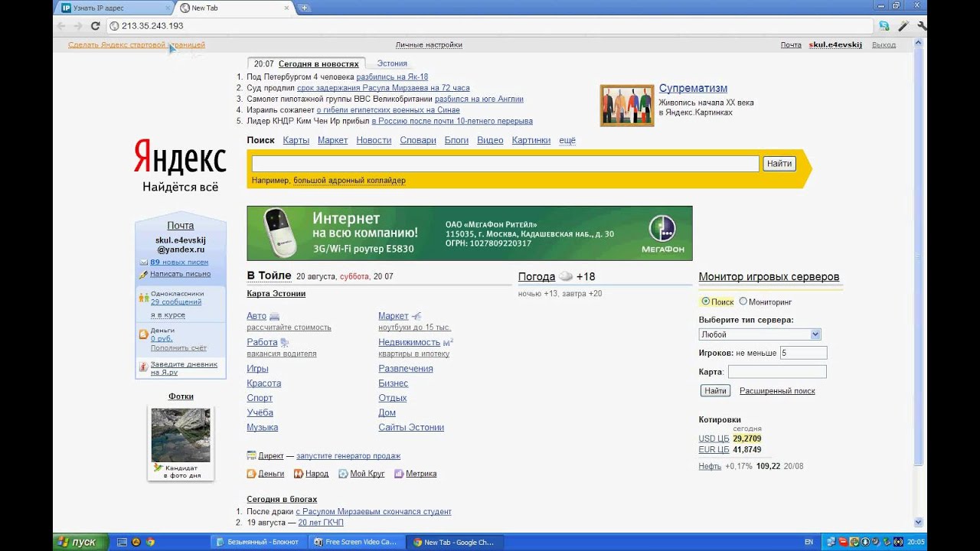Viewport: 980px width, 551px height.
Task: Click the envelope icon next to 89 new letters
Action: pos(144,262)
